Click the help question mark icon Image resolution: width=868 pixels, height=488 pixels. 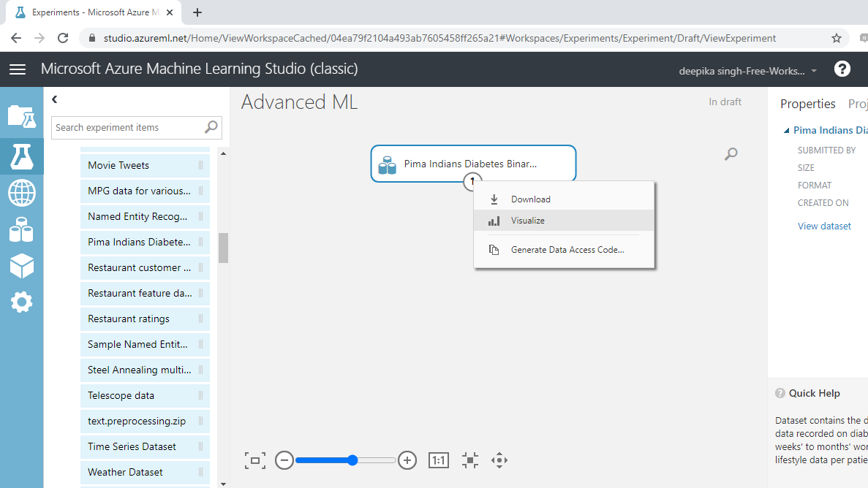coord(842,69)
